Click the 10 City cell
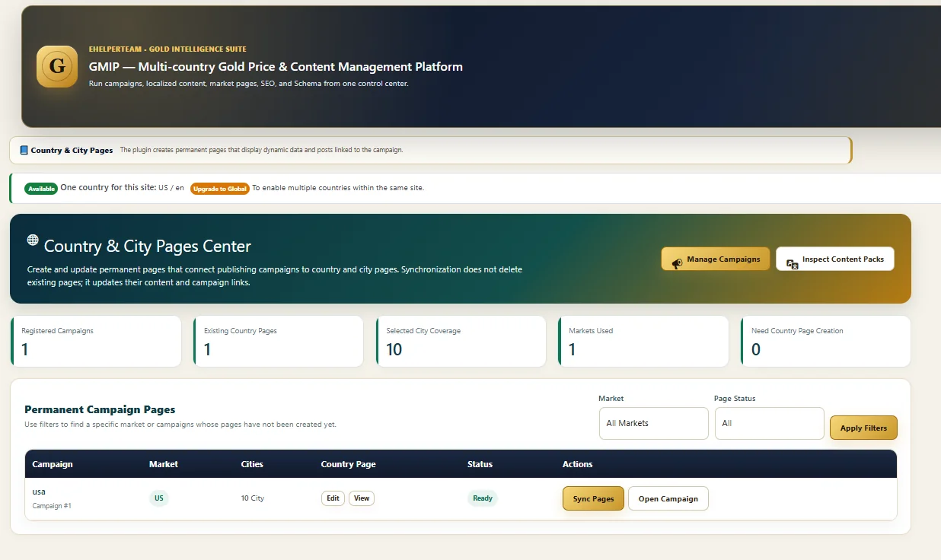 [252, 498]
